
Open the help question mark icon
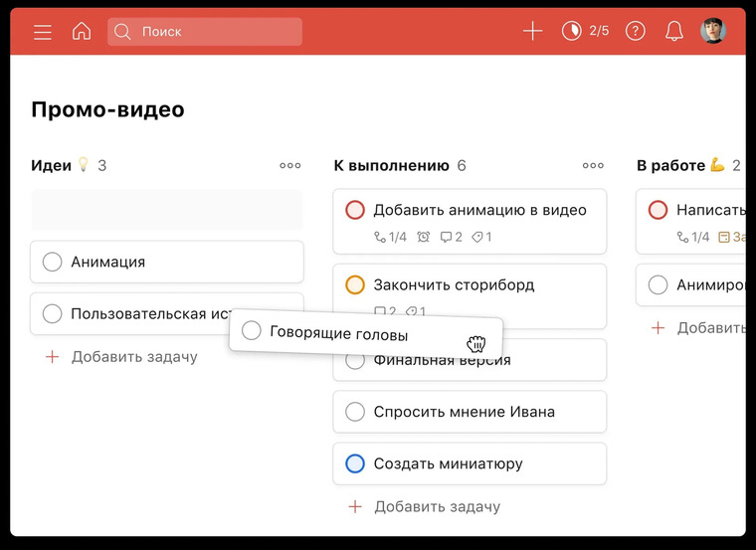[635, 32]
